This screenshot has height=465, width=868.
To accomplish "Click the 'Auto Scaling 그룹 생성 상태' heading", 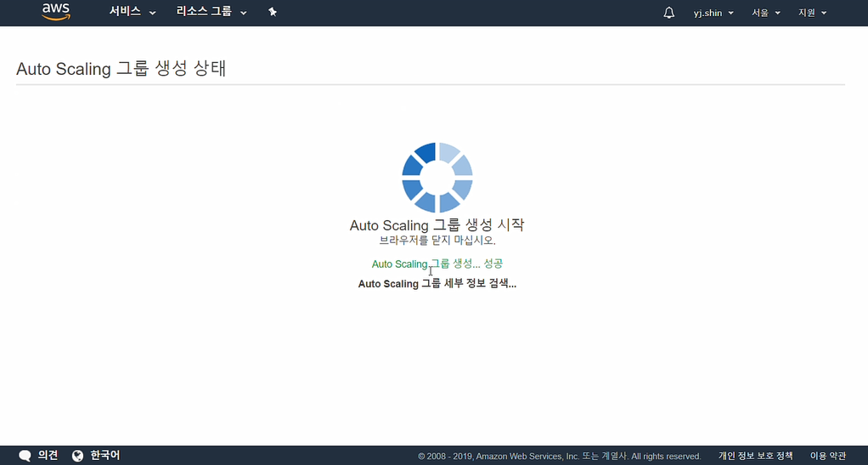I will (x=121, y=69).
